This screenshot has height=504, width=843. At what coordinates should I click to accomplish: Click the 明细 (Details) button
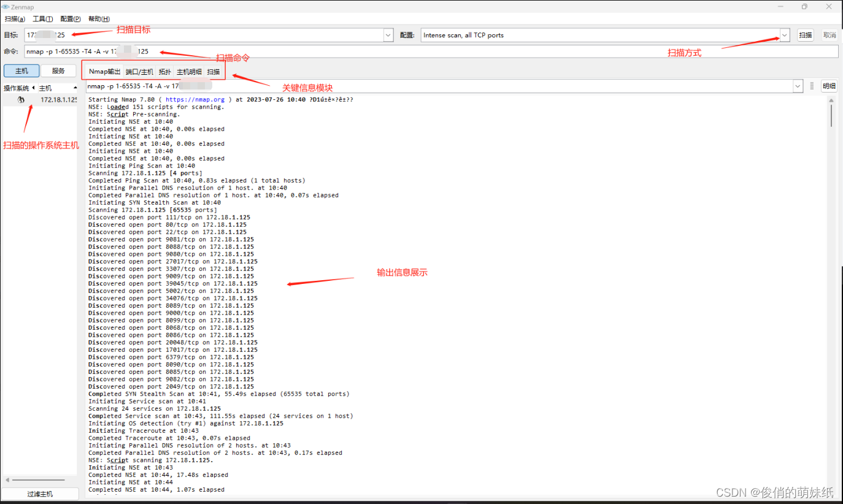click(830, 86)
